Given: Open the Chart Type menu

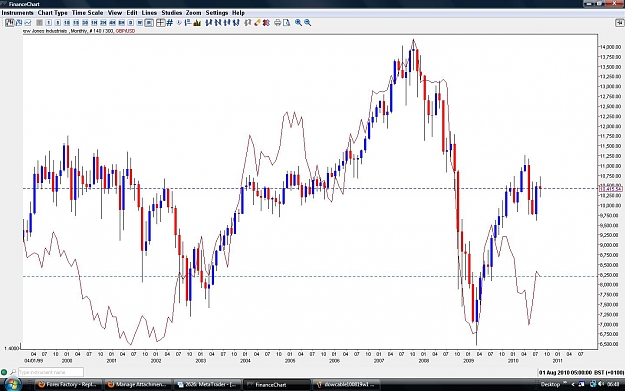Looking at the screenshot, I should pyautogui.click(x=53, y=13).
